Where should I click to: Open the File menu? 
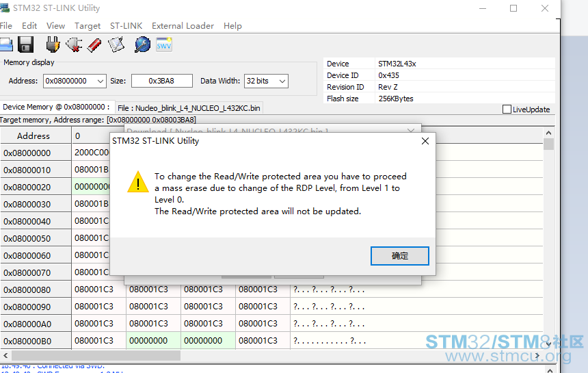pyautogui.click(x=6, y=26)
